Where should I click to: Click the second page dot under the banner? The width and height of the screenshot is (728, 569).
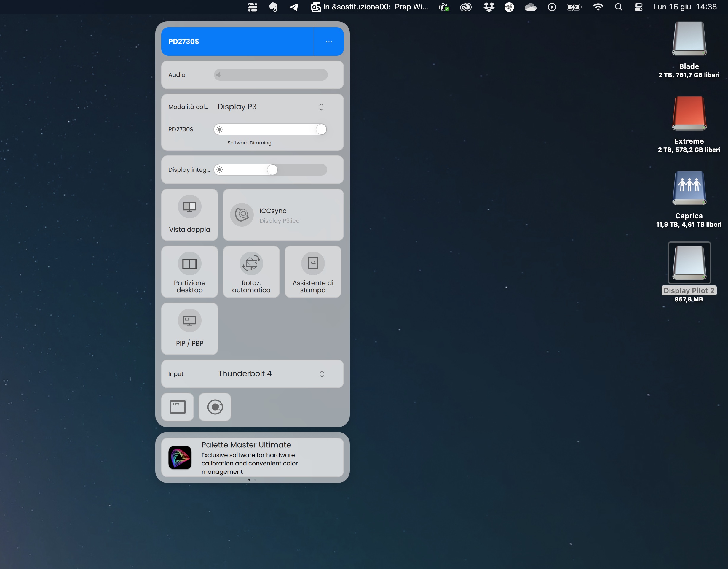[x=255, y=480]
